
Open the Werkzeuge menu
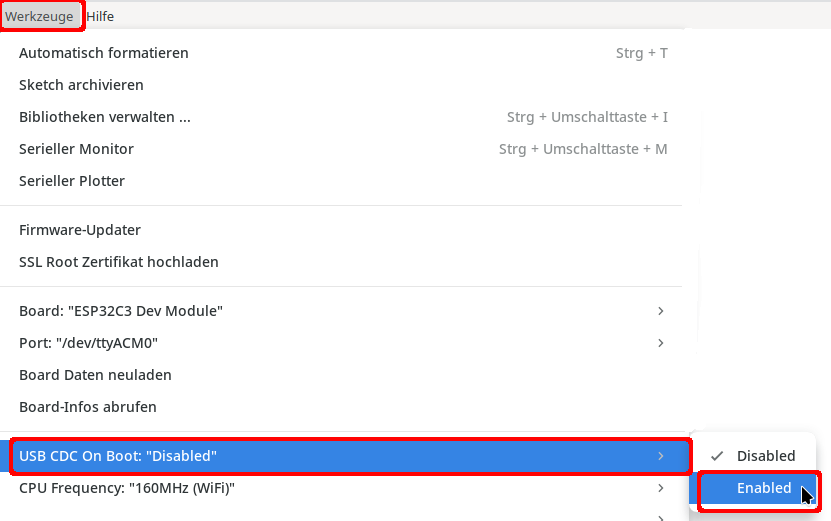(39, 16)
